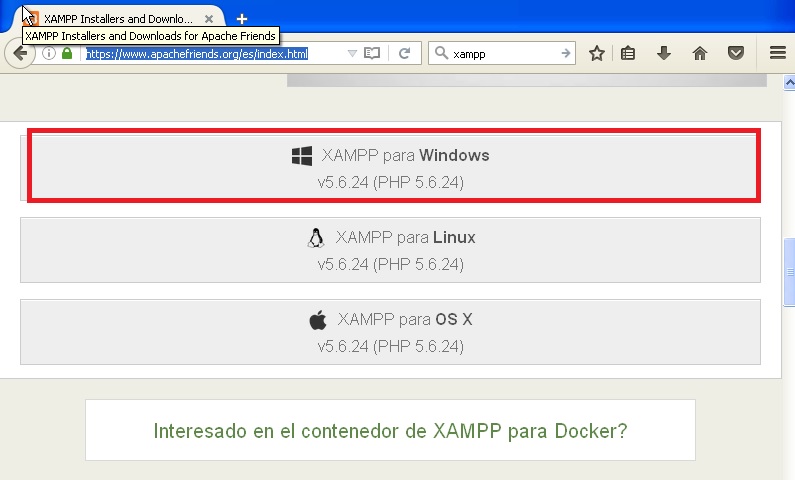This screenshot has height=480, width=795.
Task: Open the hamburger menu
Action: pyautogui.click(x=778, y=53)
